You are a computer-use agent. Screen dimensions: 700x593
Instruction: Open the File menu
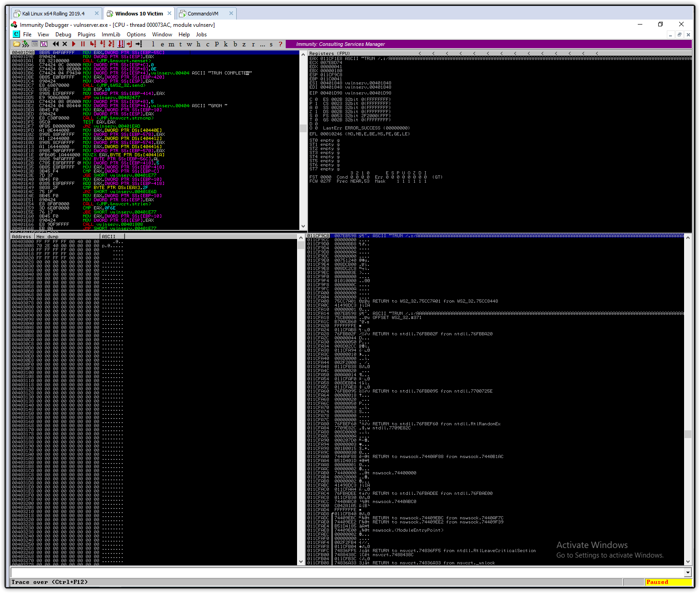tap(27, 35)
